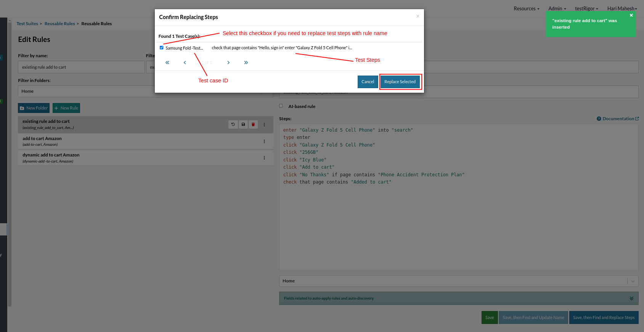The width and height of the screenshot is (644, 332).
Task: Expand auto-apply rules and auto-discovery fields
Action: pyautogui.click(x=631, y=298)
